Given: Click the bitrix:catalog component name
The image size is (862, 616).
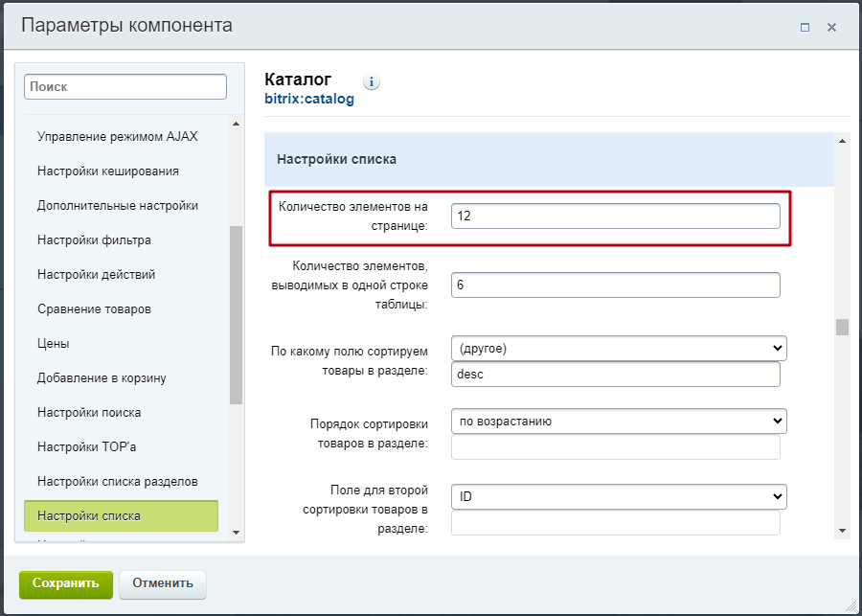Looking at the screenshot, I should coord(309,100).
